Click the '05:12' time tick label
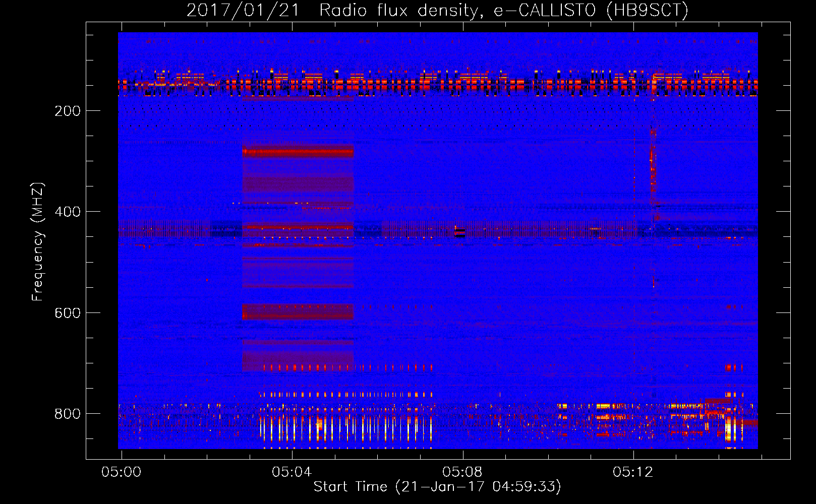The width and height of the screenshot is (816, 504). pos(633,472)
